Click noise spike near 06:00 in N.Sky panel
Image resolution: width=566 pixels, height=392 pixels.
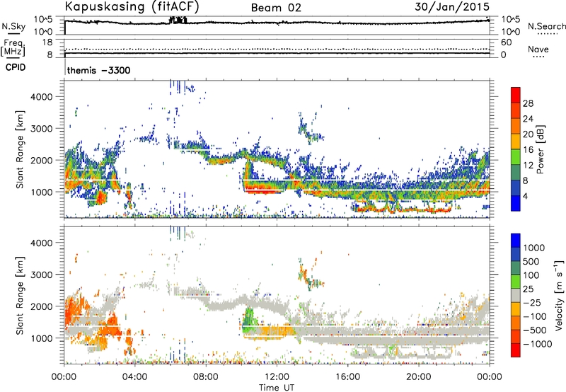point(178,20)
